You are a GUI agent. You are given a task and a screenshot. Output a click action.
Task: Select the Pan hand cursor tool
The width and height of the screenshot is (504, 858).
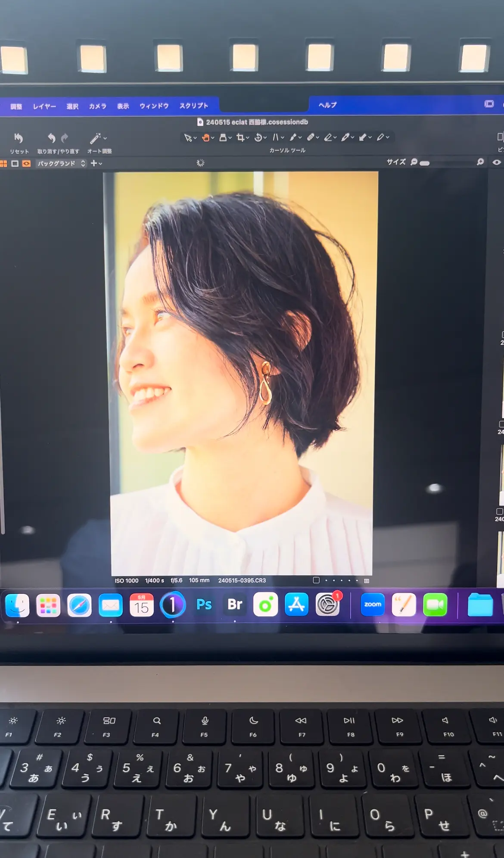(206, 137)
